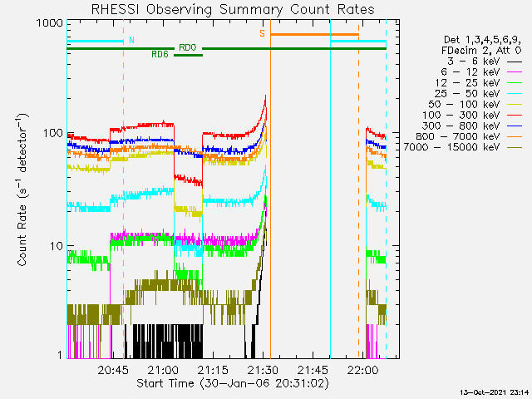532x399 pixels.
Task: Click the cyan night bar near 22:00
Action: 358,42
